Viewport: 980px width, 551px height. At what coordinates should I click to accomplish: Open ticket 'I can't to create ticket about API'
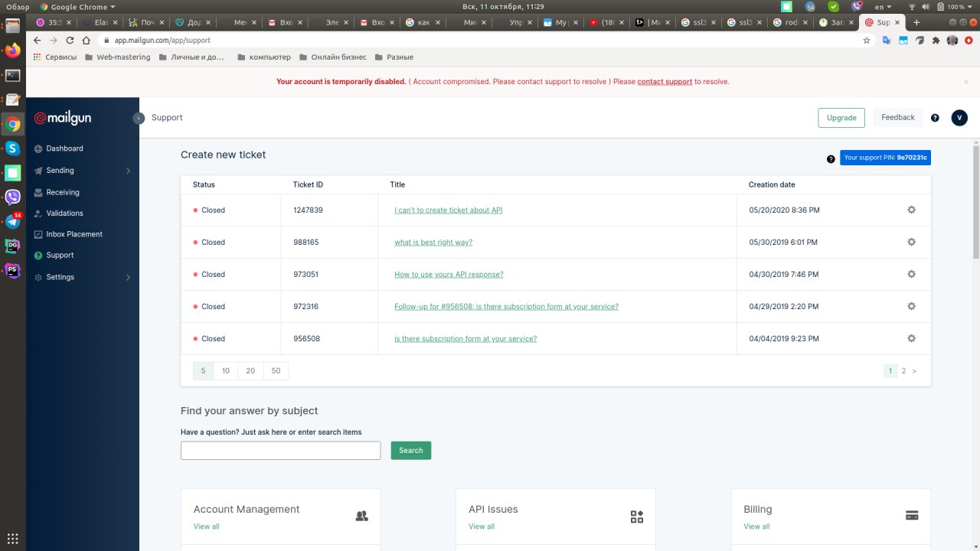pyautogui.click(x=448, y=210)
